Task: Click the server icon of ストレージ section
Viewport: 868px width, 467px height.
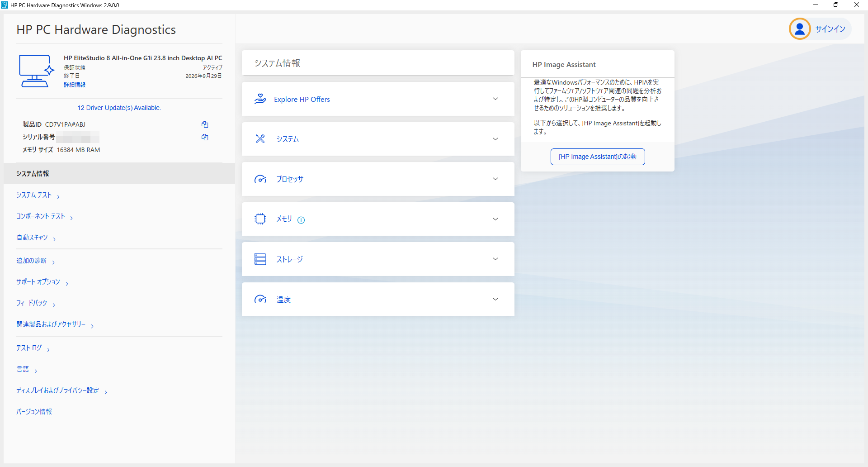Action: tap(260, 259)
